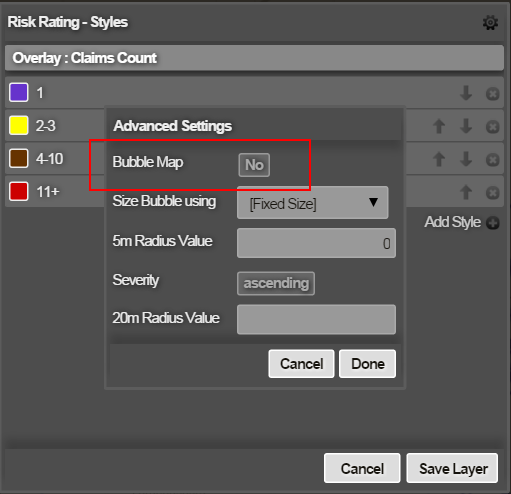Cancel the Advanced Settings dialog
This screenshot has height=494, width=511.
[x=301, y=364]
